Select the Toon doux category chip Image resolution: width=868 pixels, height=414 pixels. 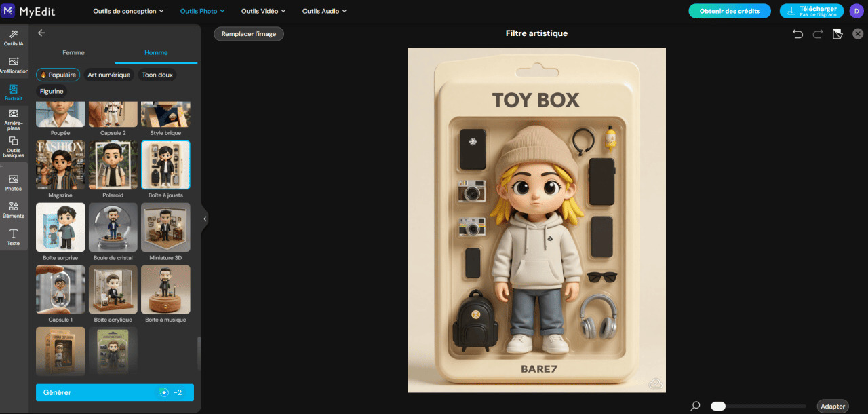(157, 75)
